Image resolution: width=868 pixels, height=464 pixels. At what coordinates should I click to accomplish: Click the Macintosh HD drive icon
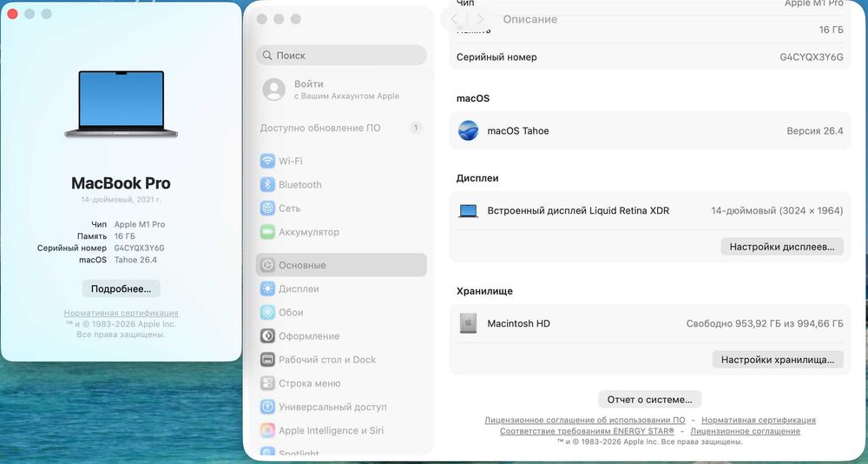tap(469, 323)
